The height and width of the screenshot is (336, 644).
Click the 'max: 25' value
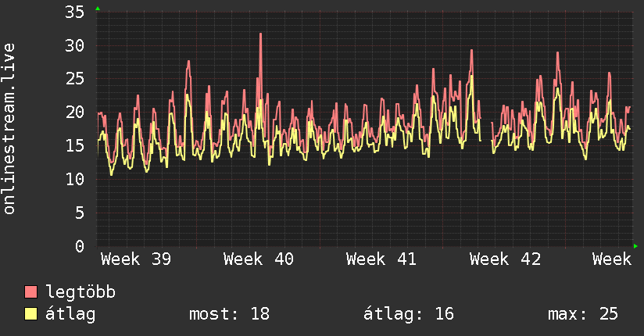click(583, 314)
